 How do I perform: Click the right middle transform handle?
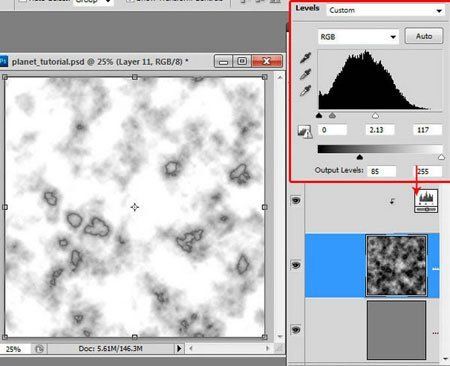265,207
